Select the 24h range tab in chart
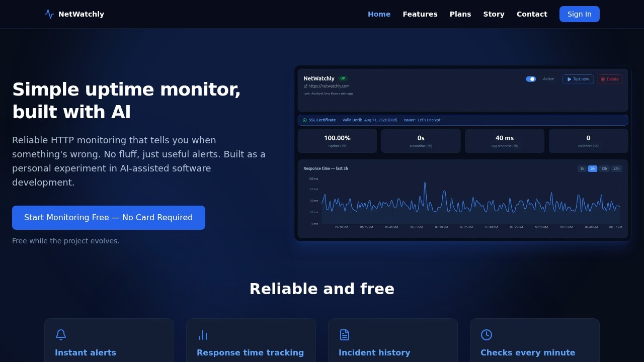The image size is (644, 362). [x=616, y=169]
